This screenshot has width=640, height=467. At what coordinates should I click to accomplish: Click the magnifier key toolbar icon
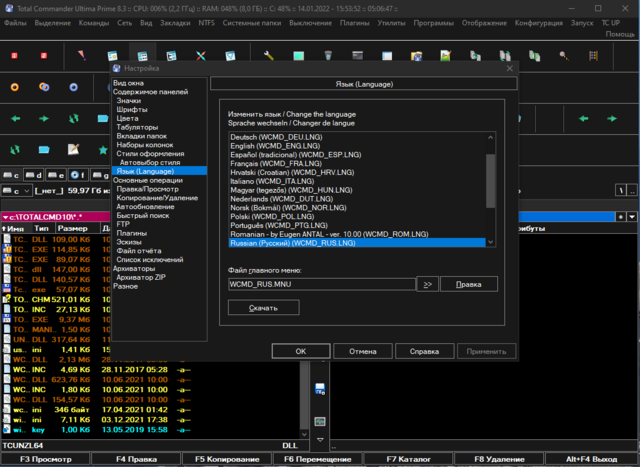[x=564, y=56]
